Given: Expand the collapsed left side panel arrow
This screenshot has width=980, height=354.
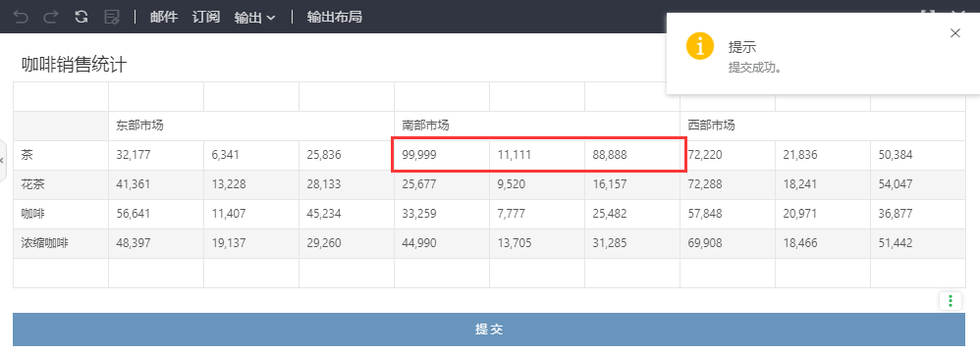Looking at the screenshot, I should coord(2,161).
